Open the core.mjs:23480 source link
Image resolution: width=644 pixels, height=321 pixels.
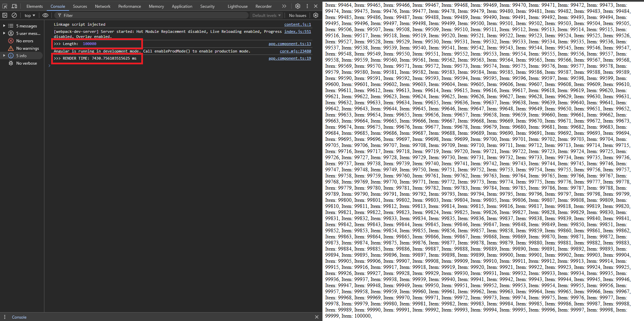pyautogui.click(x=295, y=51)
